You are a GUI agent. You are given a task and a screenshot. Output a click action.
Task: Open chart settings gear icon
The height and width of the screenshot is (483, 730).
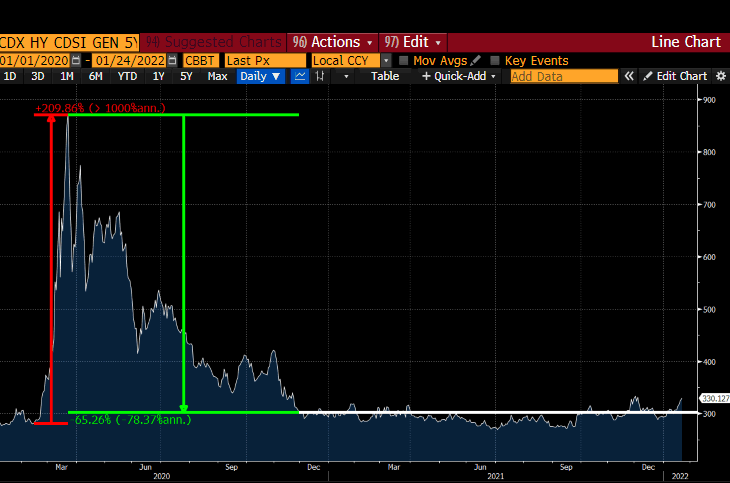[x=721, y=76]
